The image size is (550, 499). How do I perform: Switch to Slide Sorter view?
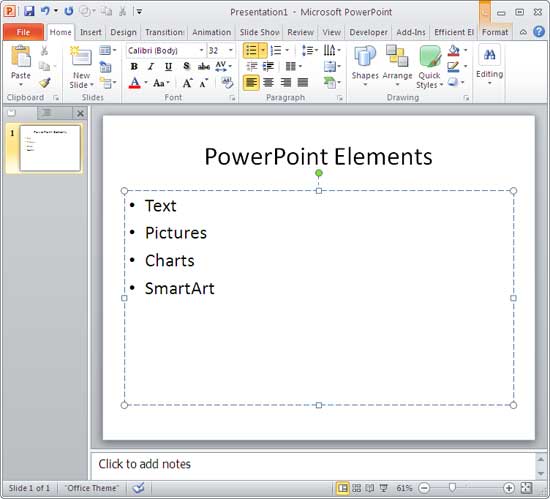[x=356, y=488]
